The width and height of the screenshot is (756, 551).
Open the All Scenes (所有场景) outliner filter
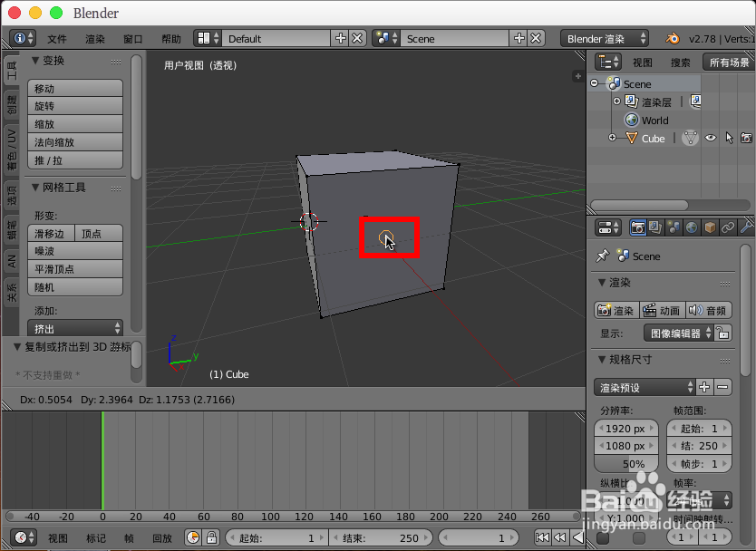point(729,63)
